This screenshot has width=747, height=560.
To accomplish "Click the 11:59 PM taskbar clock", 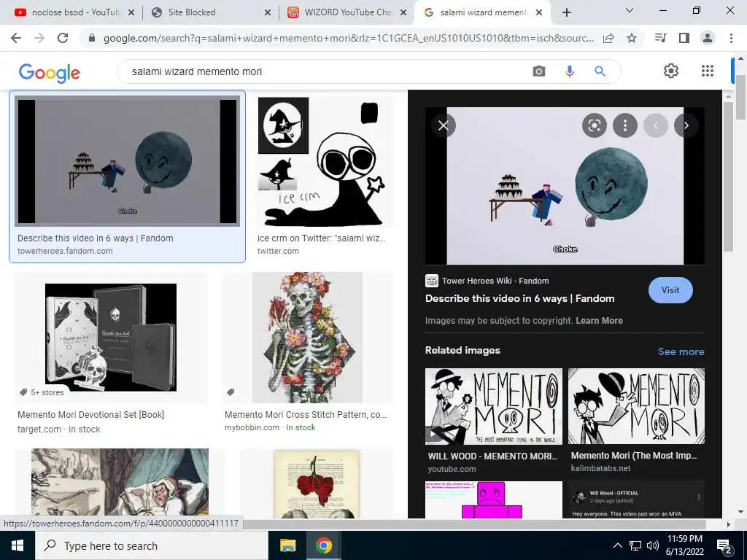I will tap(684, 545).
